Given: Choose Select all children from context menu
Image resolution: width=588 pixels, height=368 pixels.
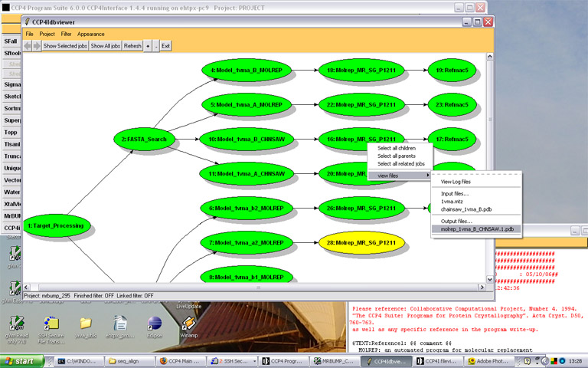Looking at the screenshot, I should pyautogui.click(x=400, y=148).
